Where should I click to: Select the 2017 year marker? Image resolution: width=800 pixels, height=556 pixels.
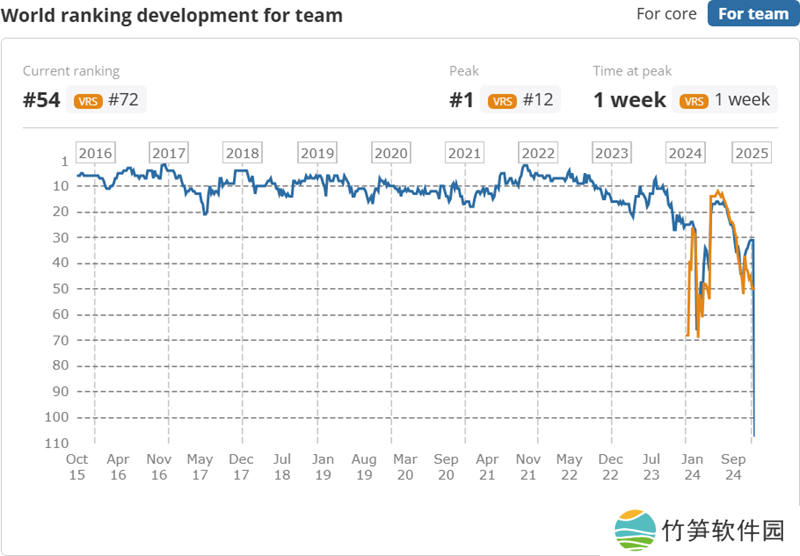pyautogui.click(x=169, y=153)
